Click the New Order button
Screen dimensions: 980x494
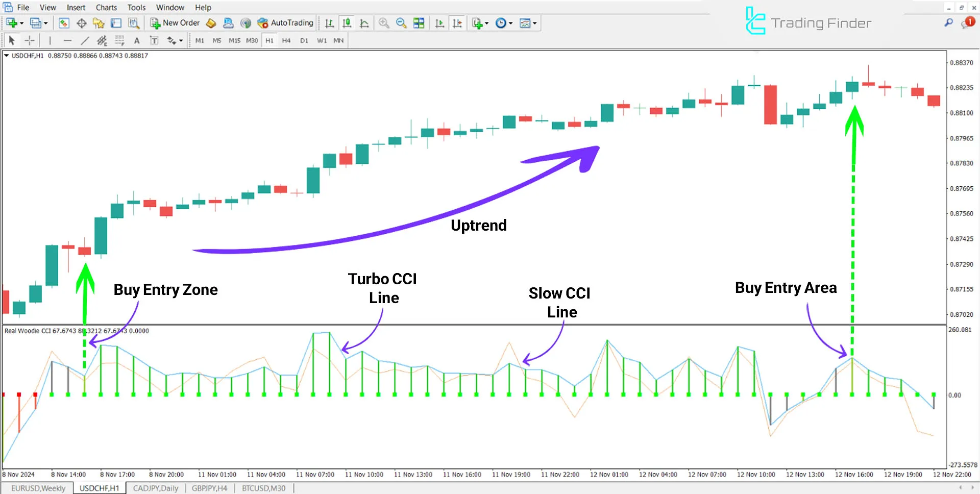(175, 22)
